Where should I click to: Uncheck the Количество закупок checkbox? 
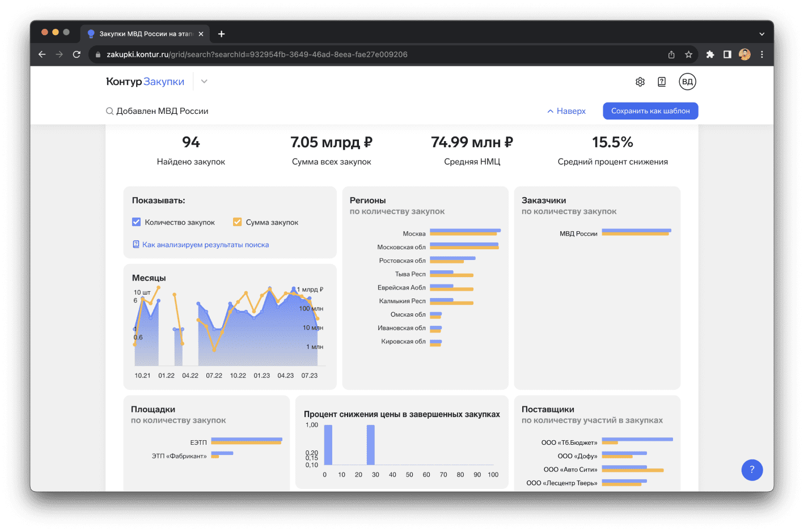[136, 222]
